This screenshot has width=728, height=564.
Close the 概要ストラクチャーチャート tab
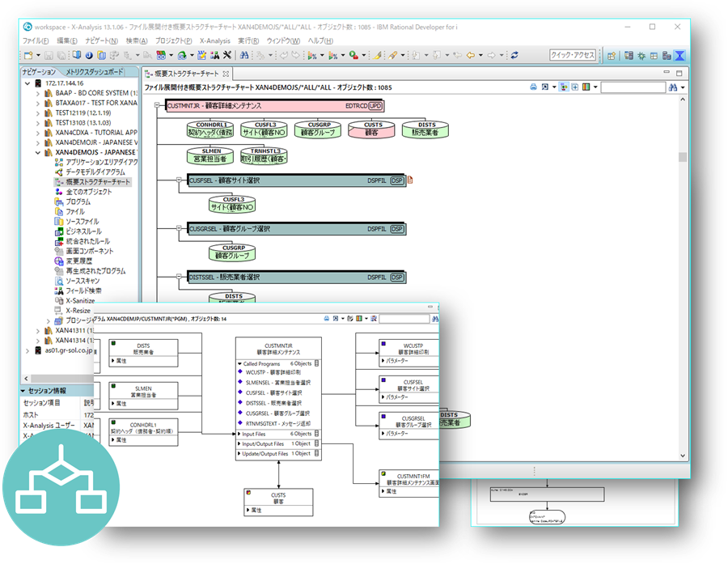pos(226,74)
